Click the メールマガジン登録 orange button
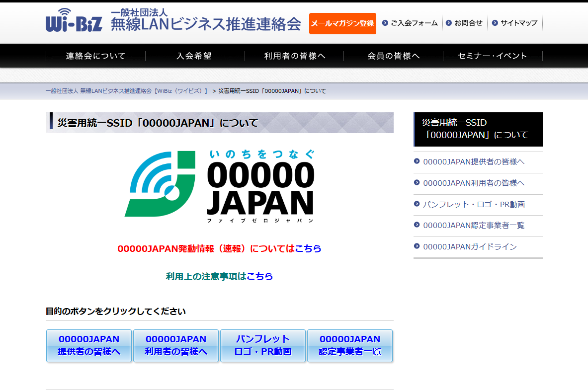The width and height of the screenshot is (588, 392). click(342, 24)
